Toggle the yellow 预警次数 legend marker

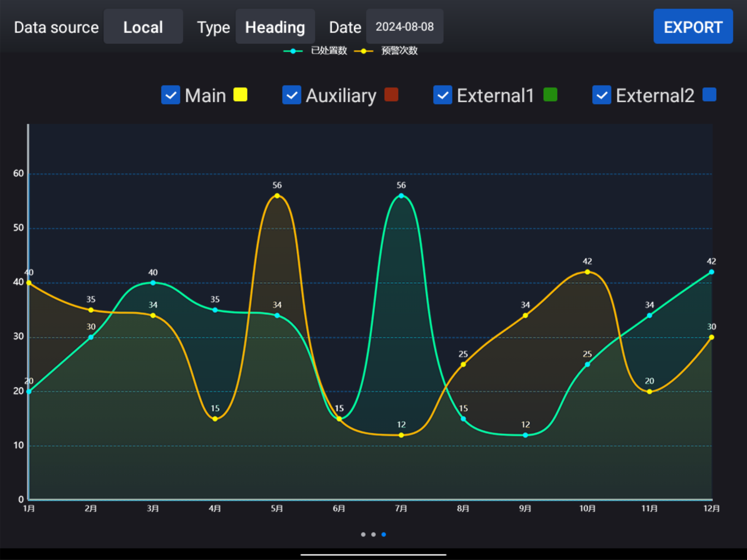(363, 51)
